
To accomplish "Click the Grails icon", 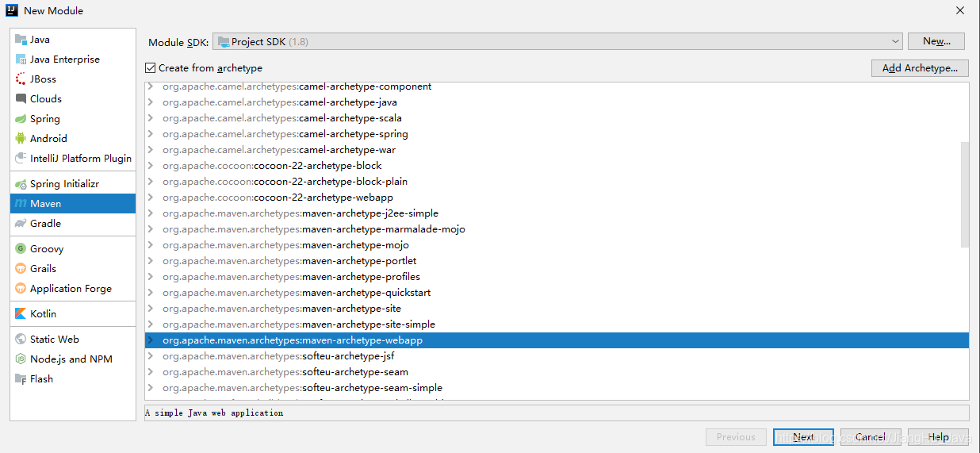I will point(21,269).
